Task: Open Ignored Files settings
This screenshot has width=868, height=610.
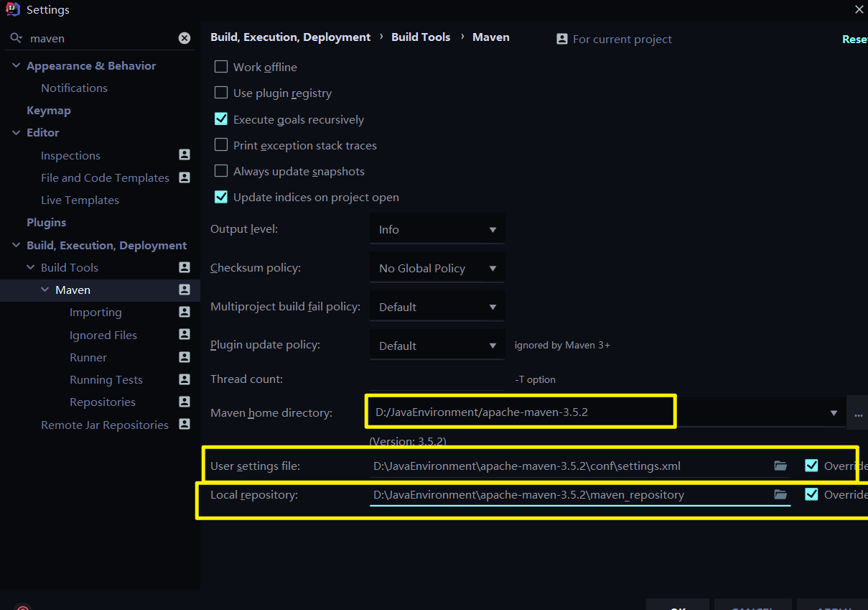Action: [103, 335]
